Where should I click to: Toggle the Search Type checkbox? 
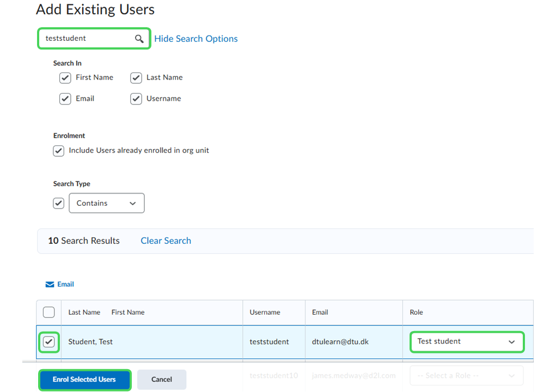(59, 203)
